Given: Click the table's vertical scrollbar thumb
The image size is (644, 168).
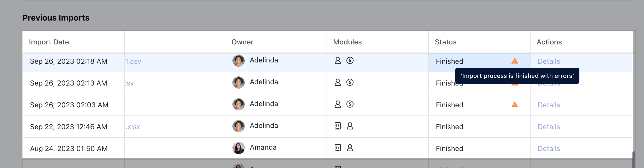Looking at the screenshot, I should [x=634, y=160].
